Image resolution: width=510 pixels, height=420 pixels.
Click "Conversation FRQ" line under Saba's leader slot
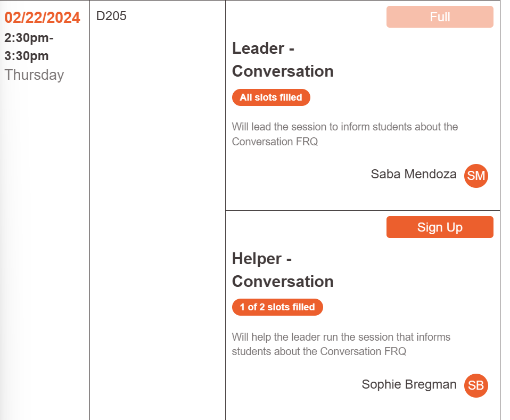click(x=275, y=142)
